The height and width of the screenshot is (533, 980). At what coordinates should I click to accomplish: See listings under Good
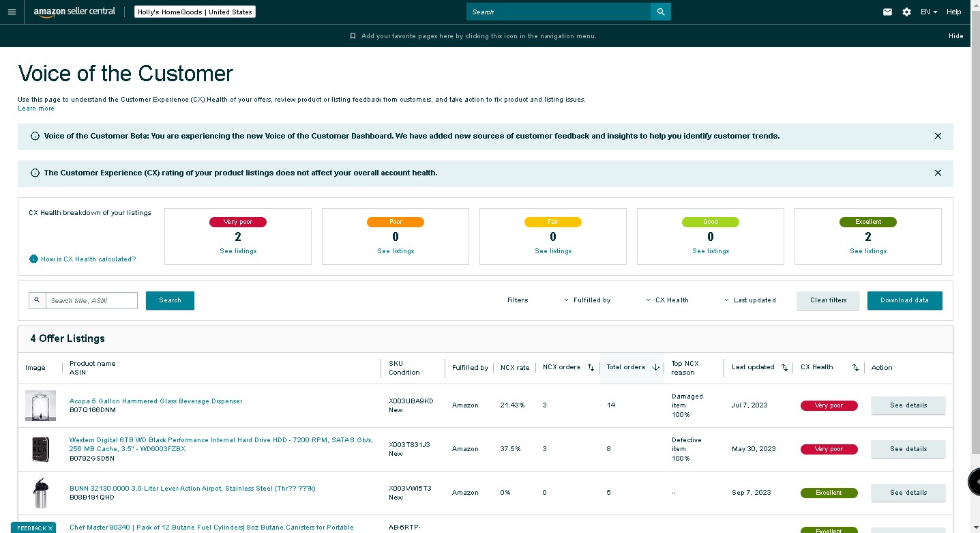click(x=711, y=251)
